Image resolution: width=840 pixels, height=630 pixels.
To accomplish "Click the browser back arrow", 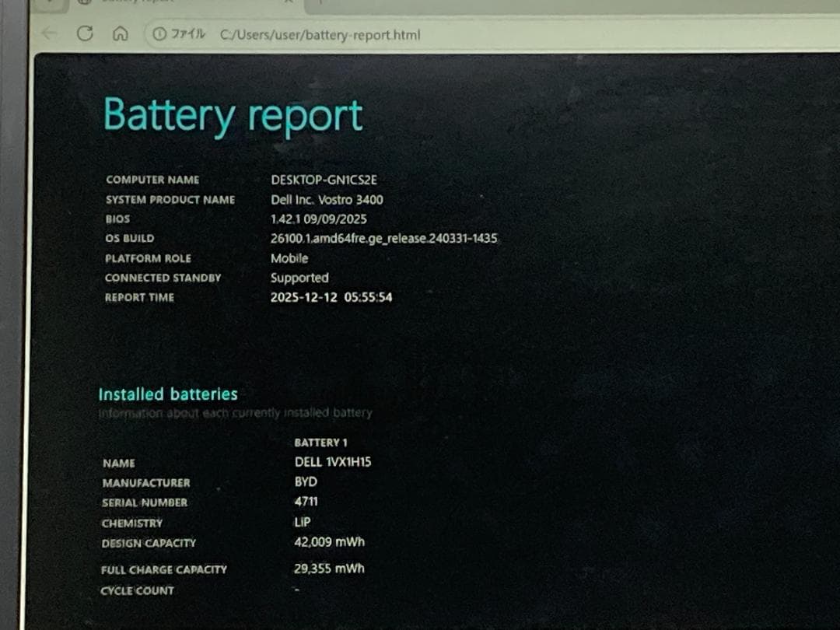I will pos(49,33).
